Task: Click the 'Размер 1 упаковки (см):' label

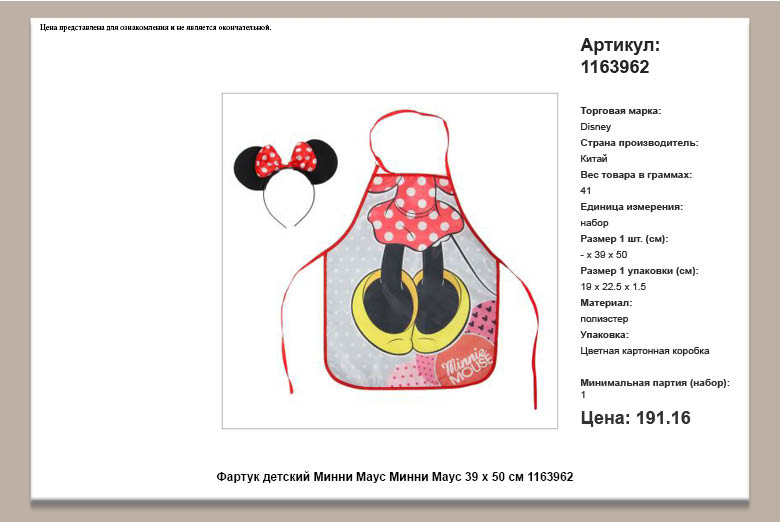Action: pyautogui.click(x=639, y=271)
